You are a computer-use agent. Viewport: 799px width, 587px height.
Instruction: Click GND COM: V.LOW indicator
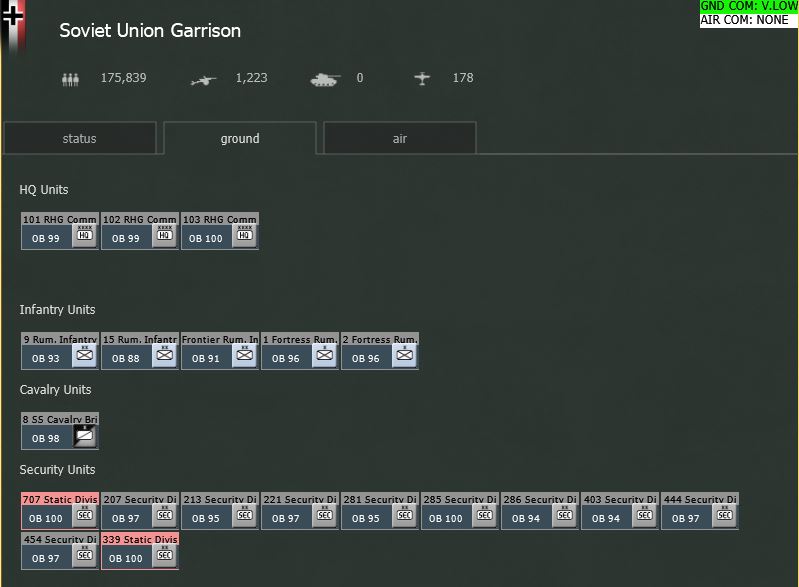(749, 6)
